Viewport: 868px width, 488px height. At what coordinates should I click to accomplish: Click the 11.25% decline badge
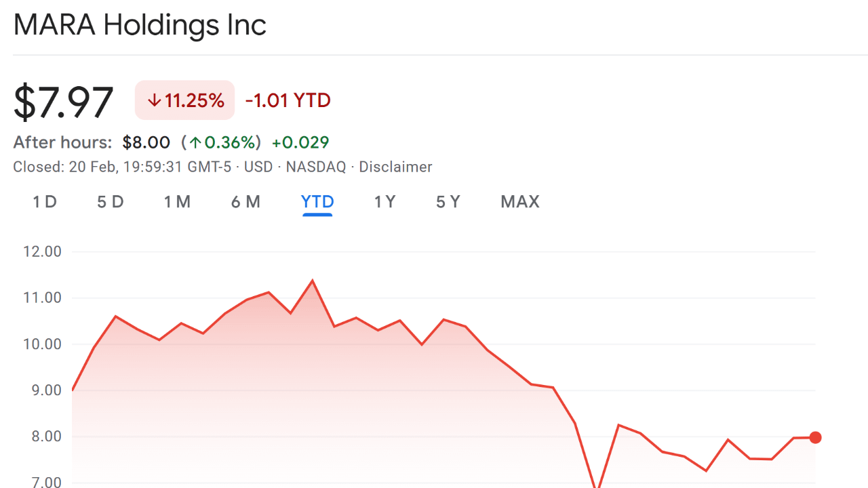[x=185, y=100]
